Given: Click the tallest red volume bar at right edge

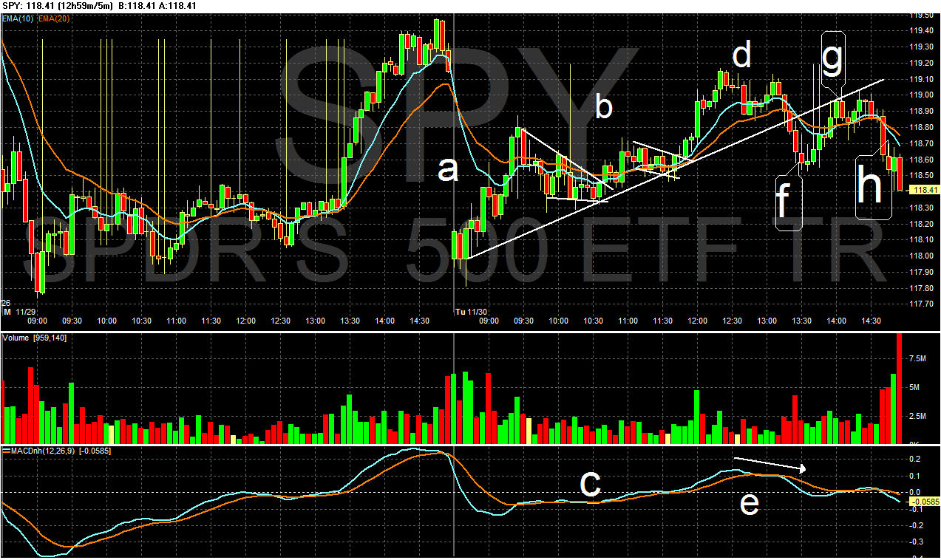Looking at the screenshot, I should pos(900,389).
